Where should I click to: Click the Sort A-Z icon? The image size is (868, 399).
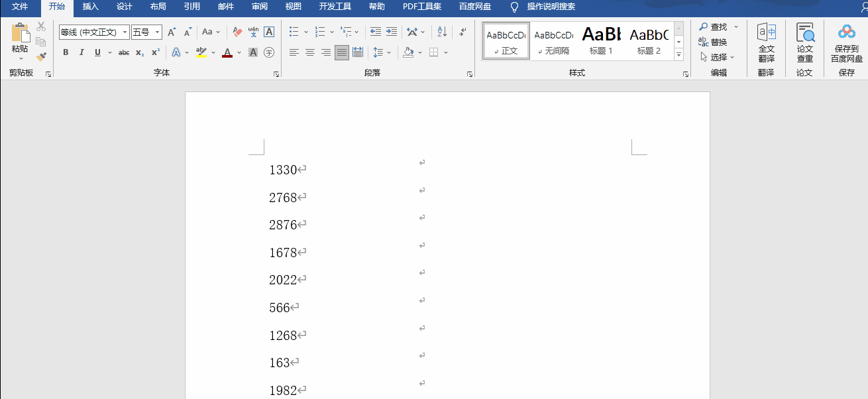(443, 32)
